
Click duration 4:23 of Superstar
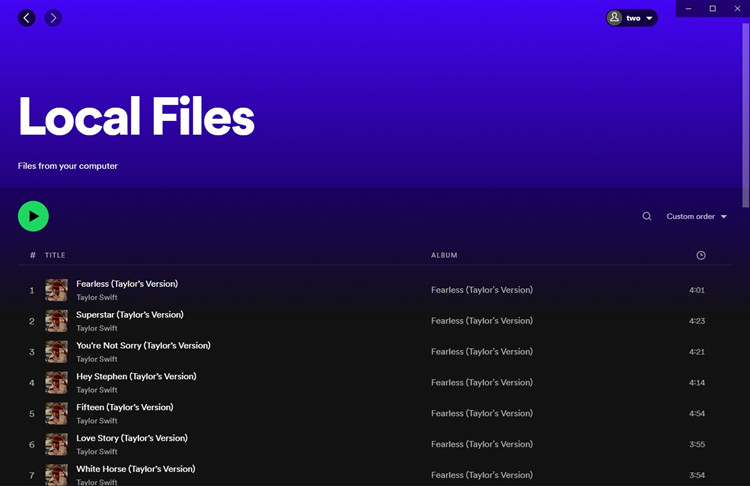[697, 321]
